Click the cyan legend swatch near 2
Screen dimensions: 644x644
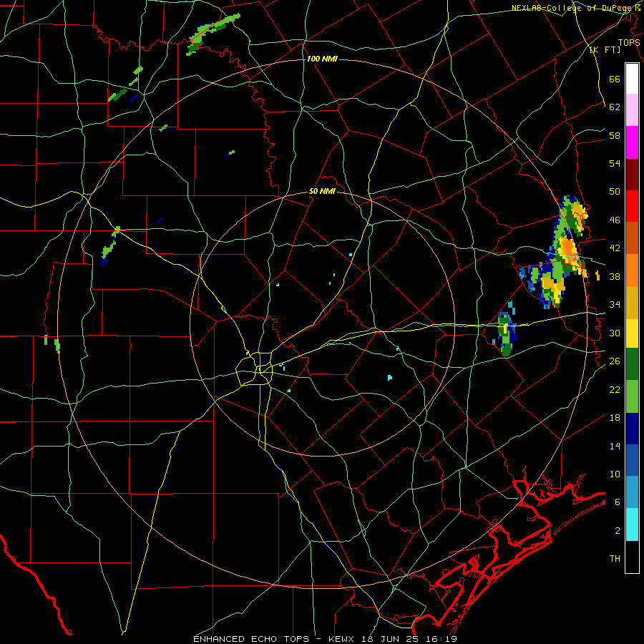click(632, 525)
